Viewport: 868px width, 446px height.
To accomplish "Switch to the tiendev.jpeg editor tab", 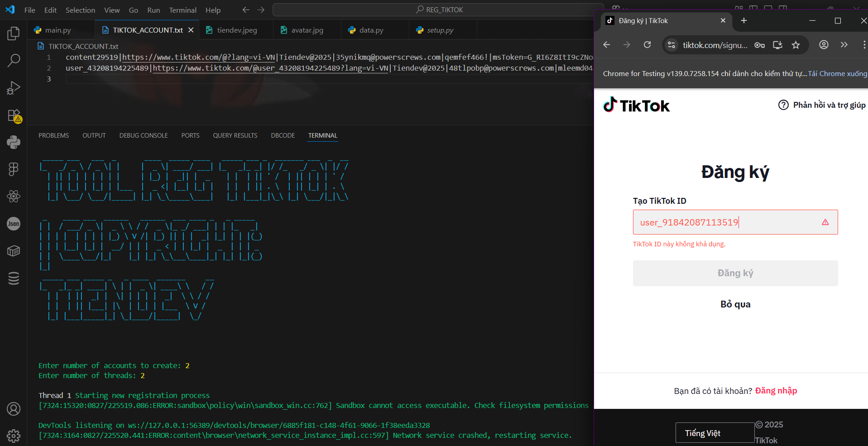I will (x=236, y=30).
